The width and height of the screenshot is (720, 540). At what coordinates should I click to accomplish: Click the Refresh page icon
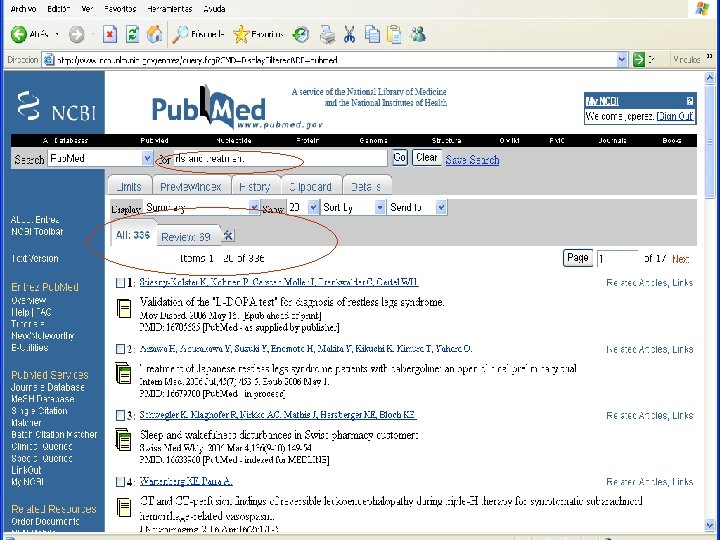[x=132, y=34]
